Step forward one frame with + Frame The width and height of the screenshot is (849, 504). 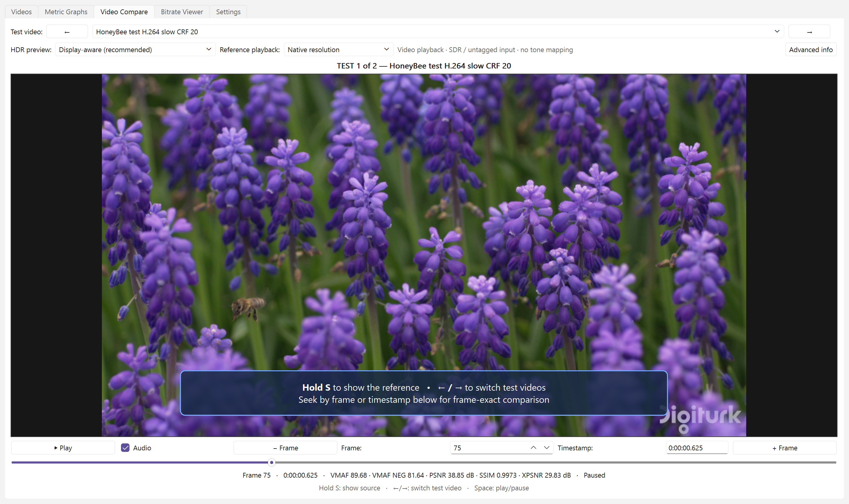[x=784, y=448]
